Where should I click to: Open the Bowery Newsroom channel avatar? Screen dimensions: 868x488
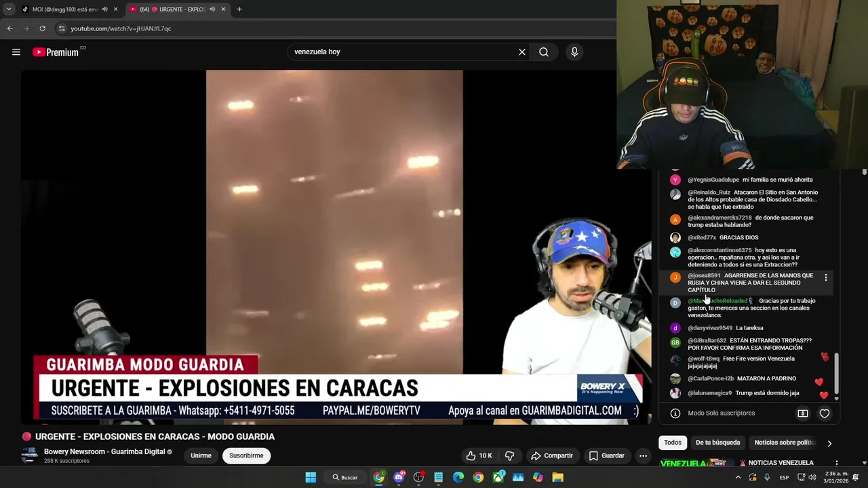(x=29, y=455)
